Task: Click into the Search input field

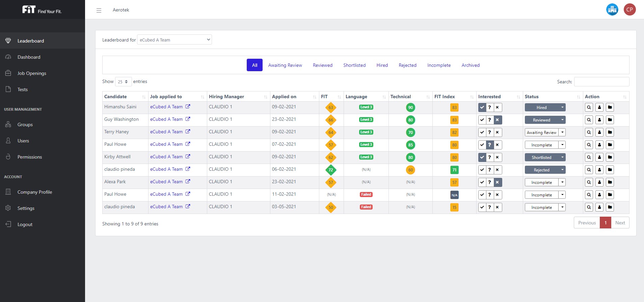Action: click(x=601, y=82)
